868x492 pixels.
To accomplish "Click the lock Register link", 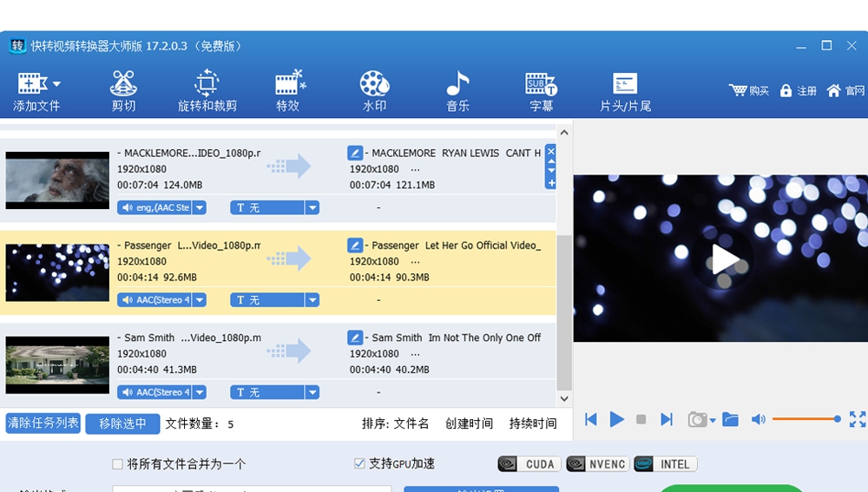I will point(798,90).
